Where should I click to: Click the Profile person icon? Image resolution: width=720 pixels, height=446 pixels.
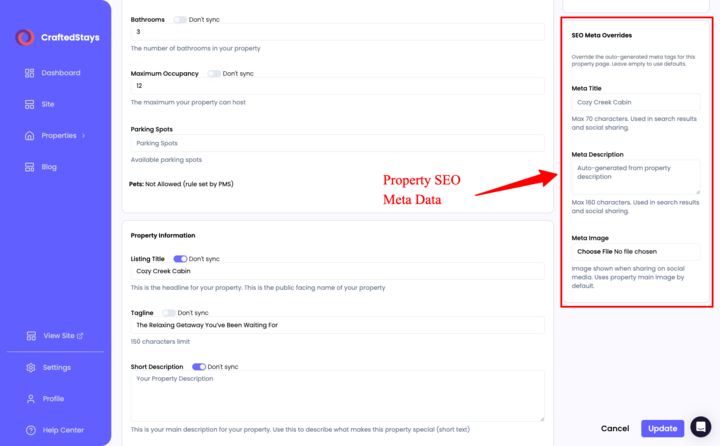[x=31, y=399]
